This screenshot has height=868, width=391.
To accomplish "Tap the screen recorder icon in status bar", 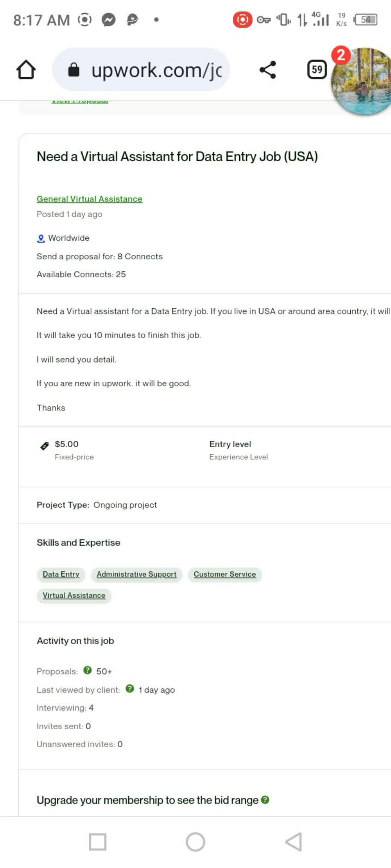I will pyautogui.click(x=242, y=20).
